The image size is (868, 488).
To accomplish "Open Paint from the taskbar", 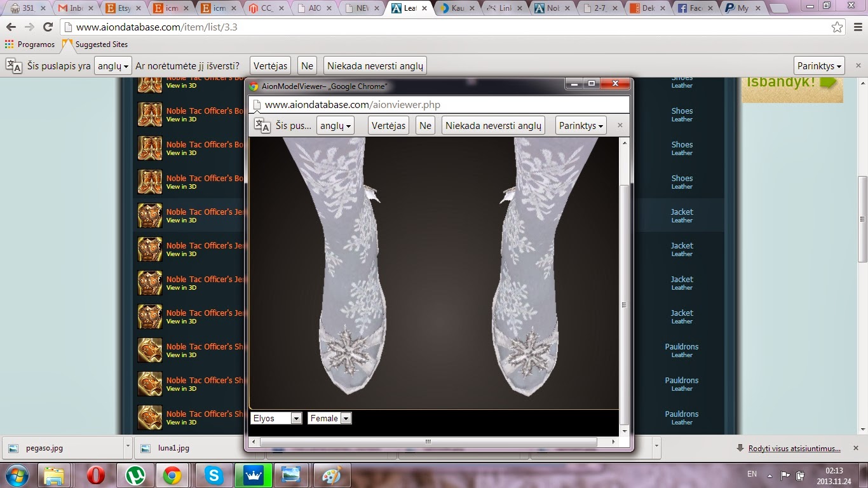I will 332,475.
